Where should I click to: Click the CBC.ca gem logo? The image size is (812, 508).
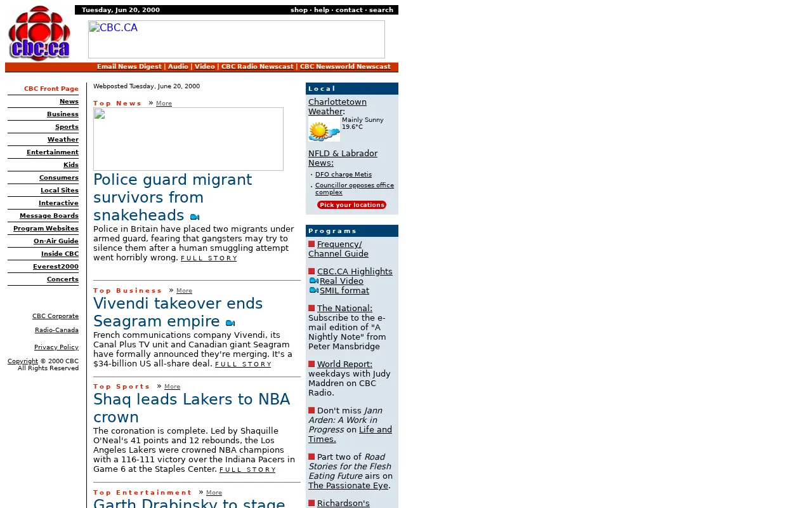39,34
